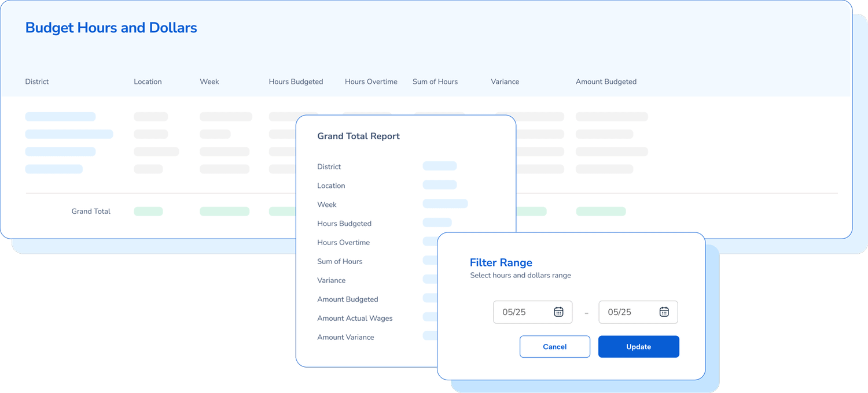Click the first 05/25 date field
868x393 pixels.
[521, 312]
